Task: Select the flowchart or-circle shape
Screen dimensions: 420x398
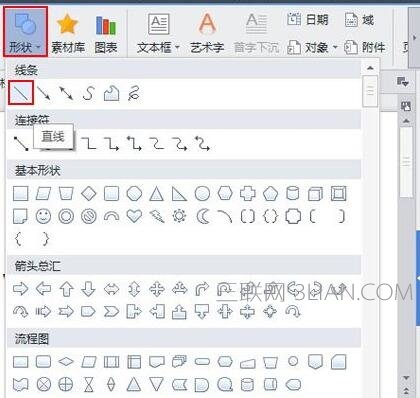Action: click(66, 384)
